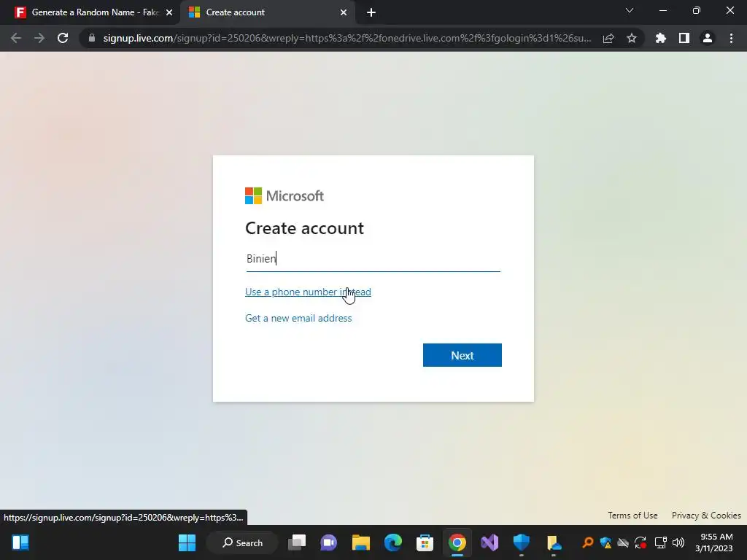Open Privacy & Cookies link
747x560 pixels.
706,516
